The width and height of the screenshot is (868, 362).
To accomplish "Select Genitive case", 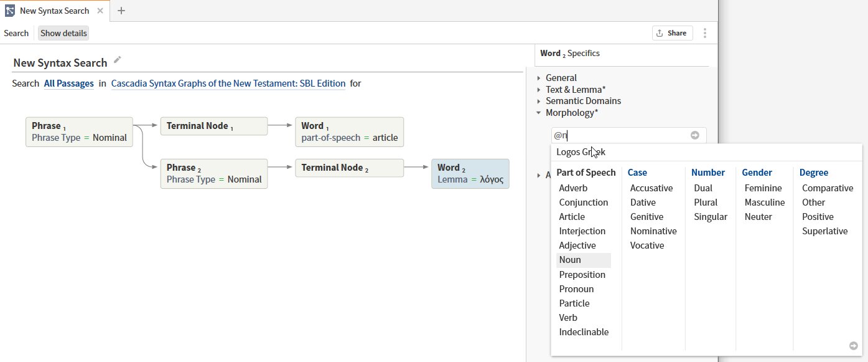I will tap(647, 217).
